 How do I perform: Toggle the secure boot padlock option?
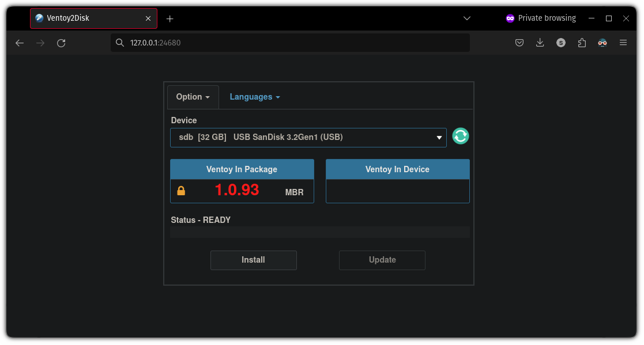coord(181,190)
